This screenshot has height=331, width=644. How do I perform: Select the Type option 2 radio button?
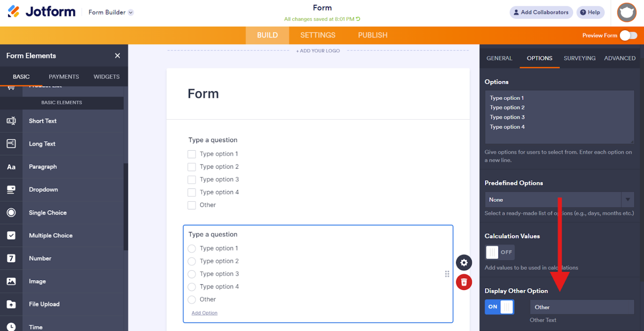tap(192, 261)
